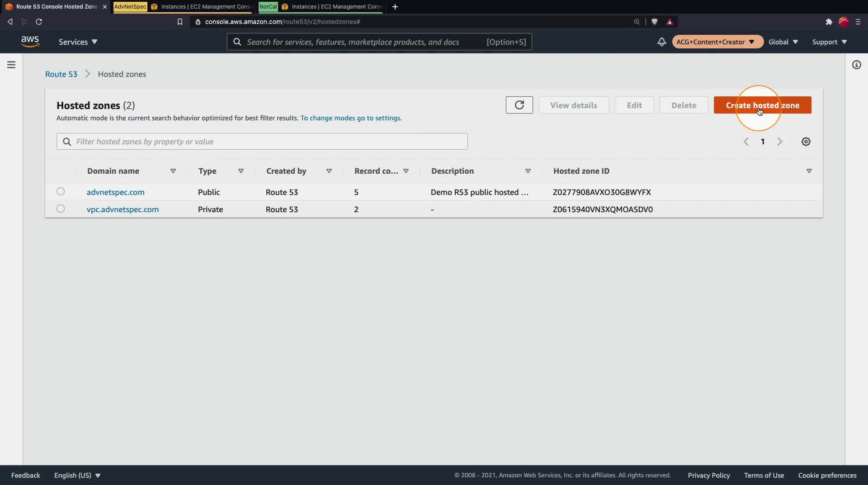Click Demo R53 public hosted description
The width and height of the screenshot is (868, 485).
[x=479, y=192]
